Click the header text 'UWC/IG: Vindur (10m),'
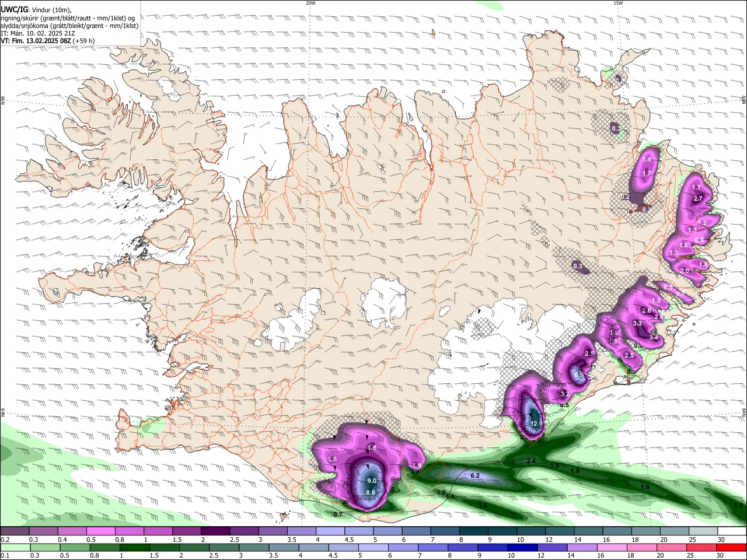This screenshot has width=747, height=560. coord(36,9)
